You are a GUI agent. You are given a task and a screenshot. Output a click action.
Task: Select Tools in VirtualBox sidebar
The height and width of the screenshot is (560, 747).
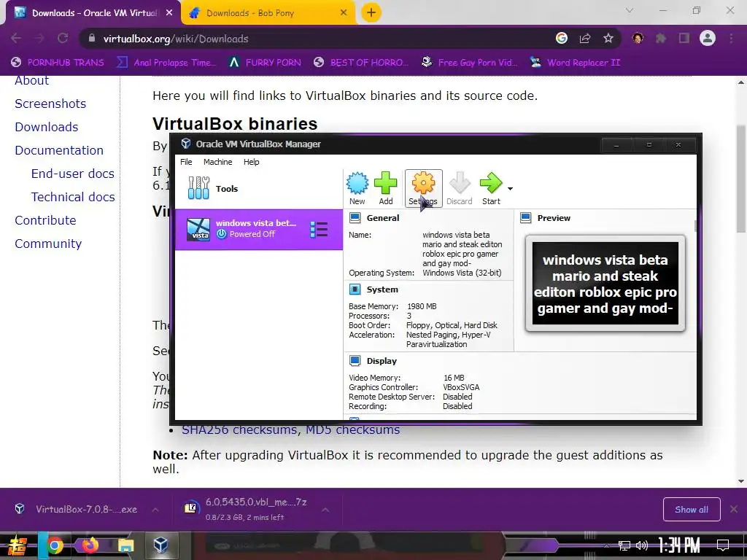tap(259, 189)
